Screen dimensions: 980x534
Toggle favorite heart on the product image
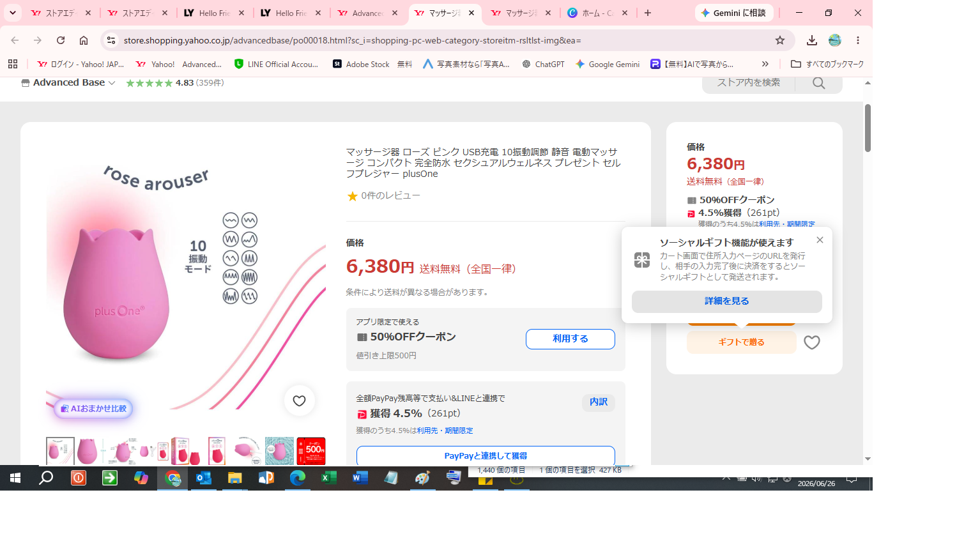pyautogui.click(x=299, y=400)
